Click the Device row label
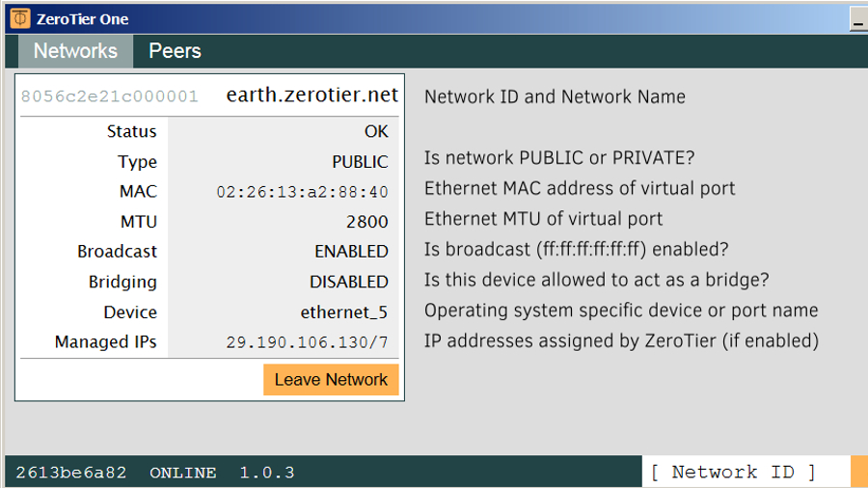The height and width of the screenshot is (488, 868). [130, 312]
